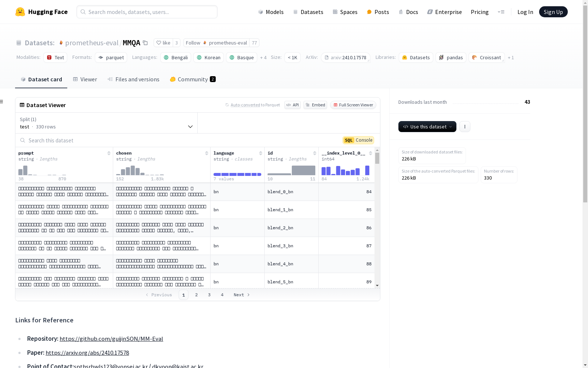Filter by the Korean language tag
588x368 pixels.
(x=208, y=57)
